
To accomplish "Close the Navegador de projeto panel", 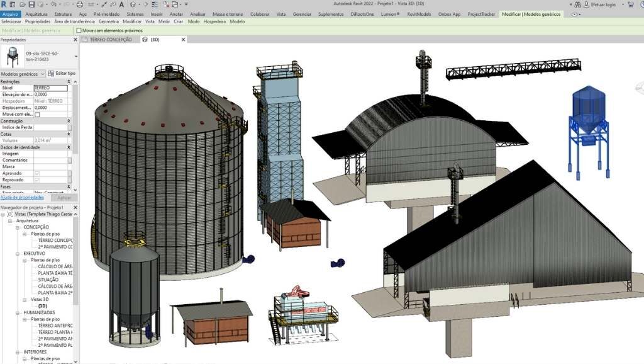I will [x=77, y=207].
